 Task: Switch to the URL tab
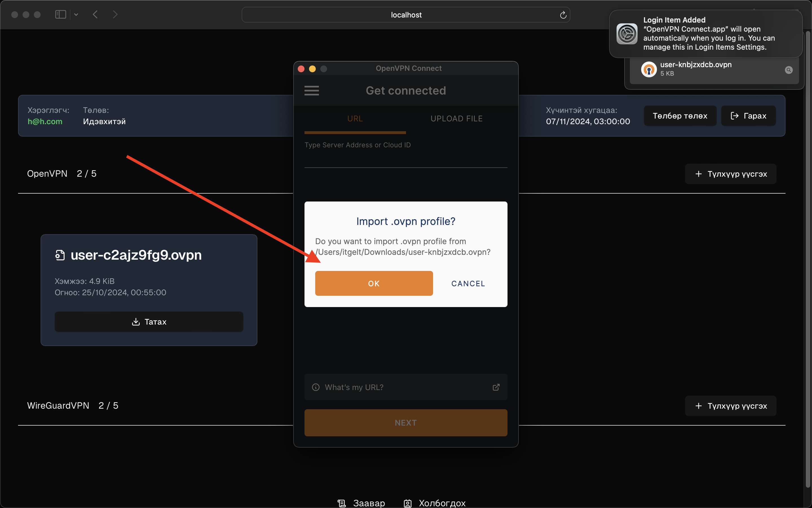coord(355,119)
